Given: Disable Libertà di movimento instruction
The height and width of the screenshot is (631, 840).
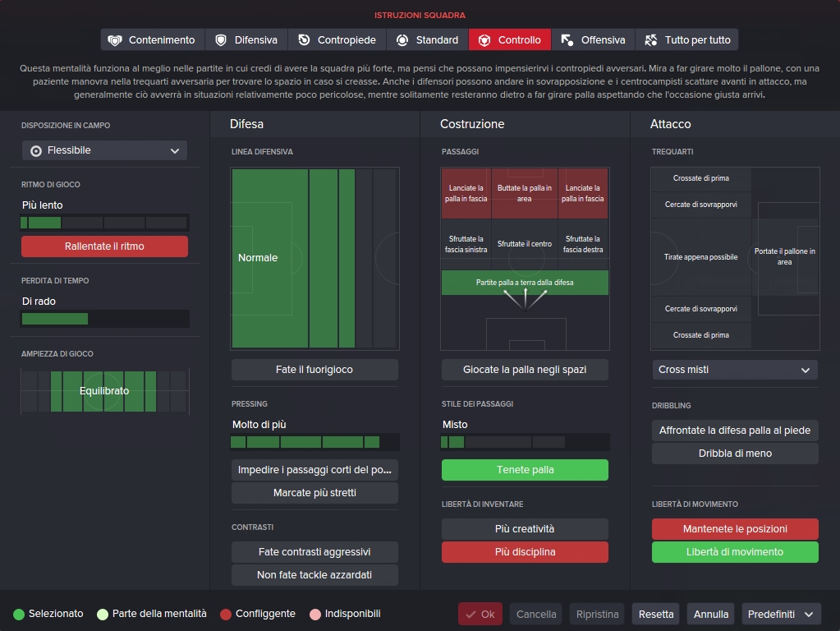Looking at the screenshot, I should coord(735,552).
